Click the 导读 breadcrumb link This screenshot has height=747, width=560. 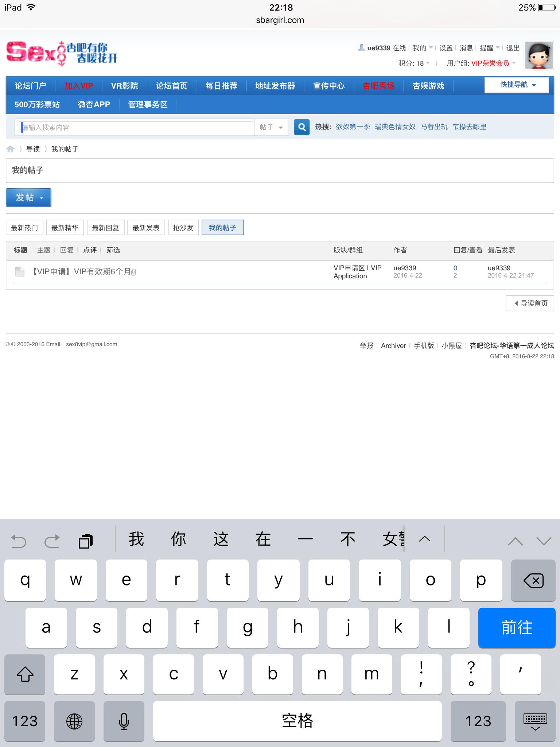33,149
